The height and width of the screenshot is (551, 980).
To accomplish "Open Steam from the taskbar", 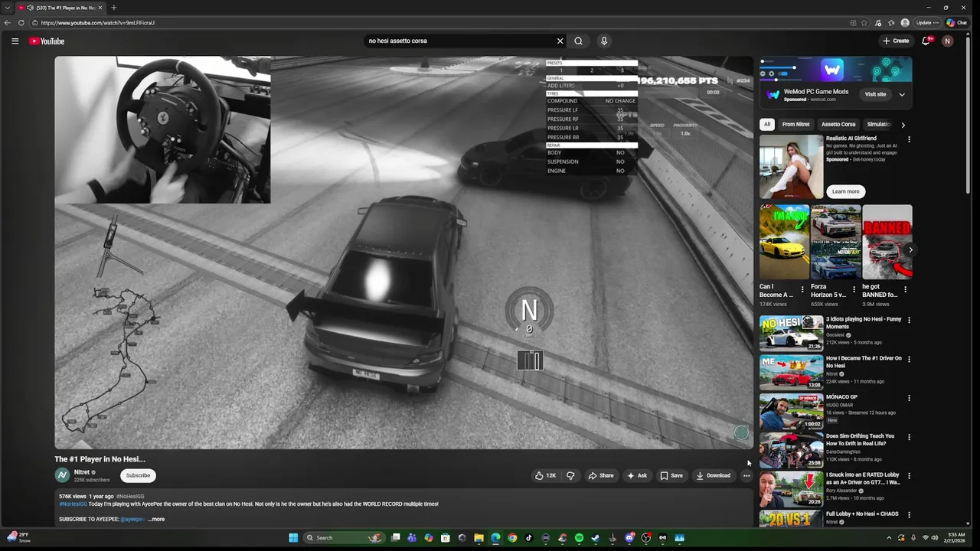I will (x=596, y=538).
